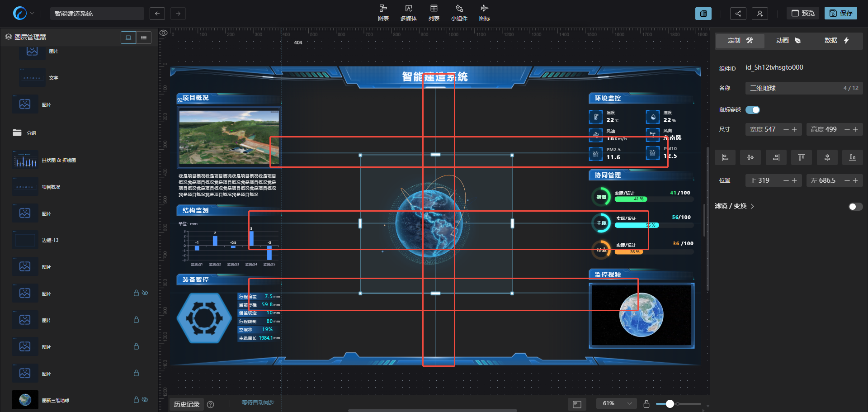Toggle the 鼠标穿透 switch
Viewport: 868px width, 412px height.
point(753,110)
